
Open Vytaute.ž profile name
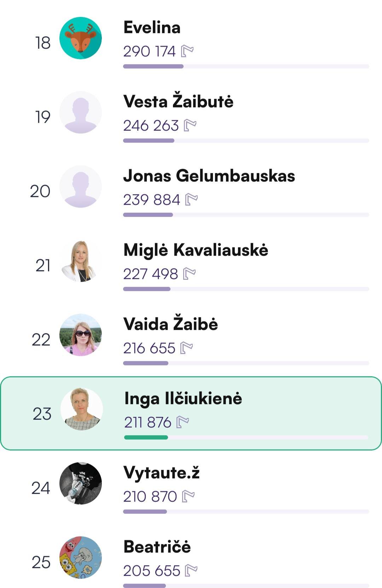pos(162,472)
